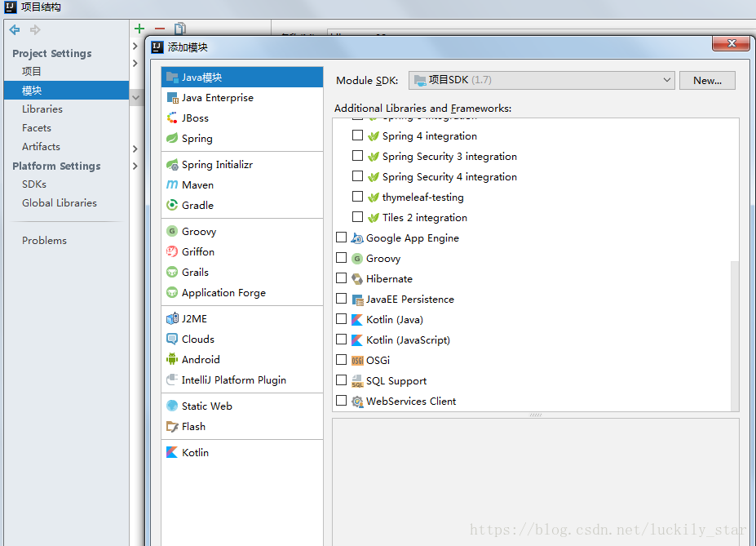Check the Groovy framework checkbox
Image resolution: width=756 pixels, height=546 pixels.
tap(342, 258)
